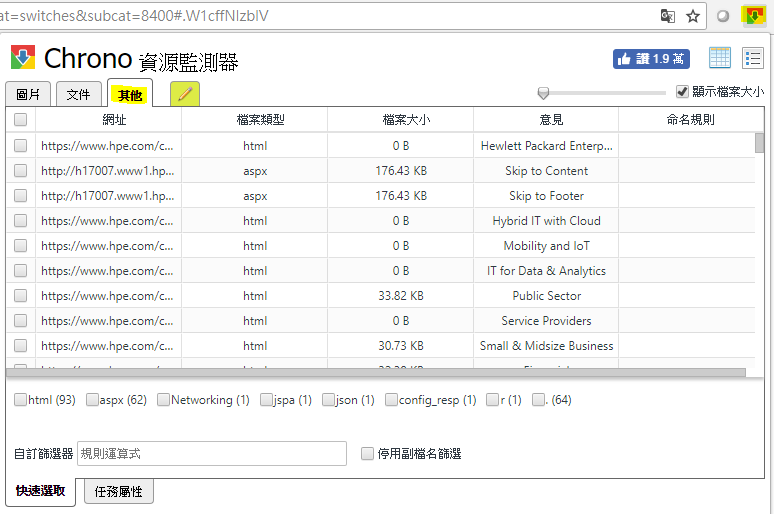Open the 圖片 tab

point(28,94)
